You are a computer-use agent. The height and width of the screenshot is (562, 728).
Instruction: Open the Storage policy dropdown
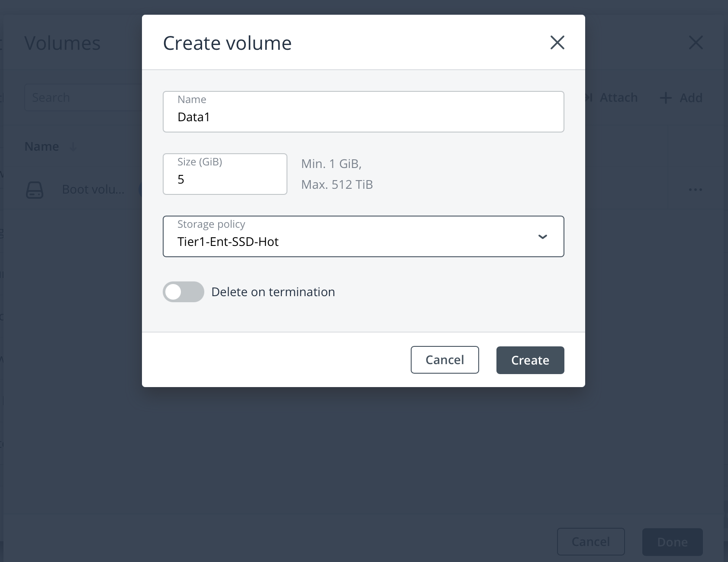(363, 237)
